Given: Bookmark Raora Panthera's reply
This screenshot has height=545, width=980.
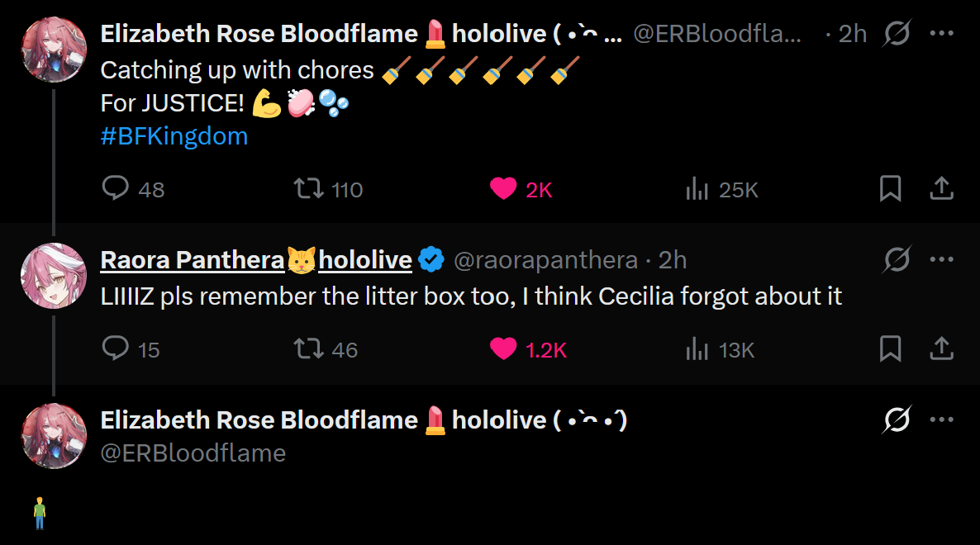Looking at the screenshot, I should click(890, 348).
